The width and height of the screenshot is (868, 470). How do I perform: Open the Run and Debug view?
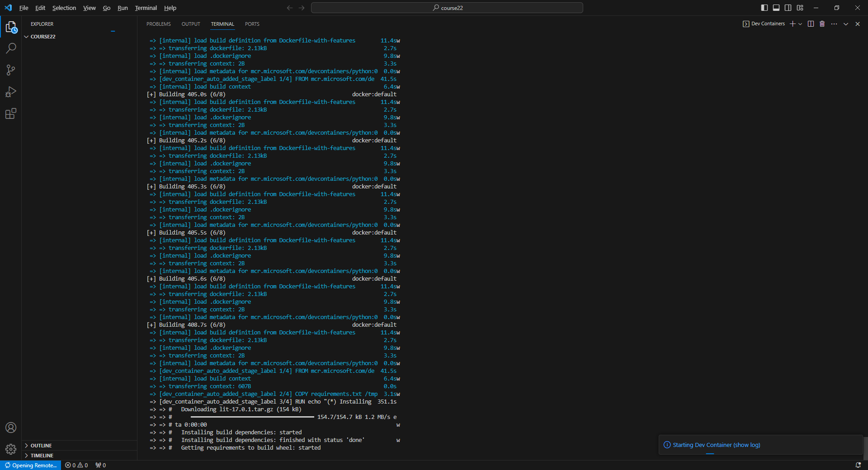11,92
